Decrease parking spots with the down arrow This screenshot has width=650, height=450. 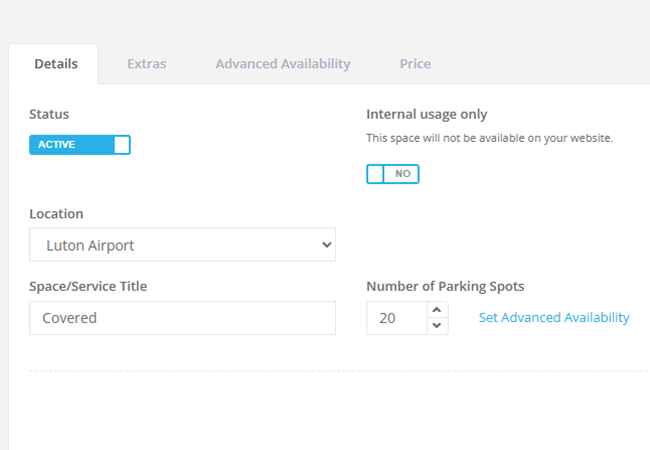437,326
